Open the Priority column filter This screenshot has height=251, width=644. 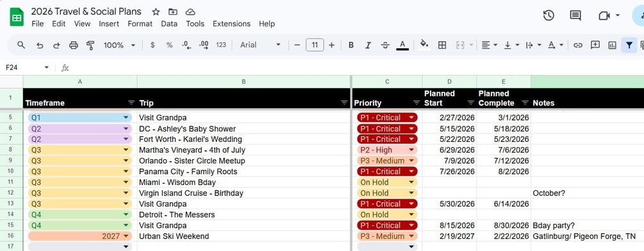click(x=417, y=103)
